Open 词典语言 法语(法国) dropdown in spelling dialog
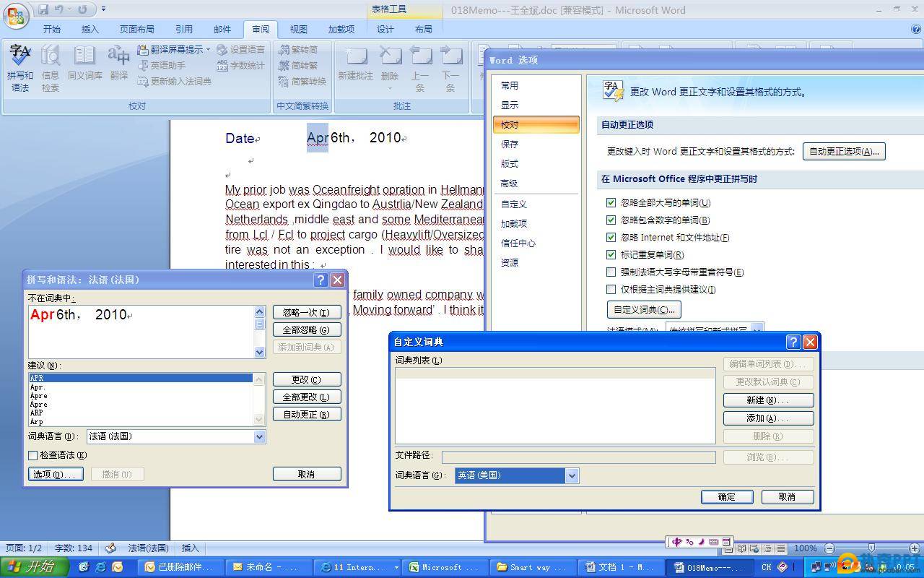The image size is (924, 578). pos(259,436)
